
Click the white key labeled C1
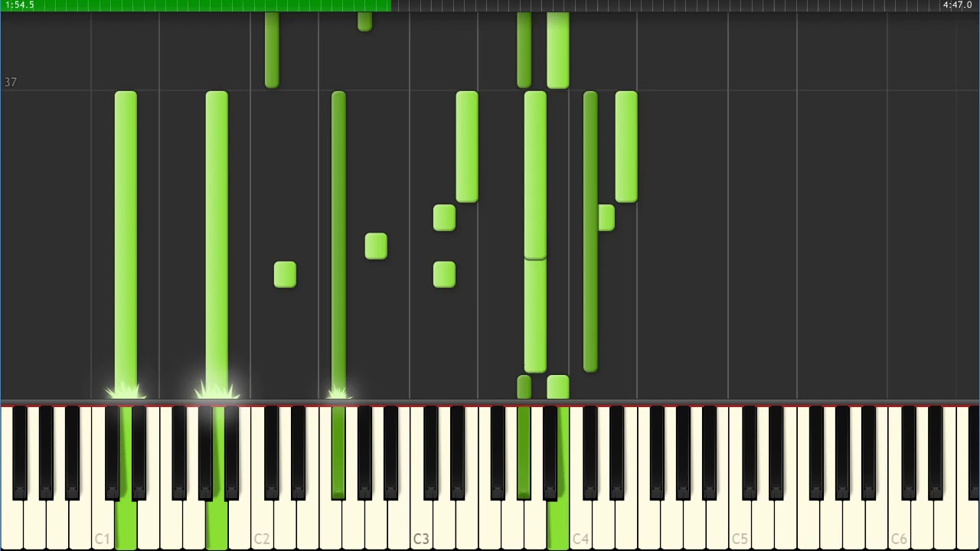(103, 520)
